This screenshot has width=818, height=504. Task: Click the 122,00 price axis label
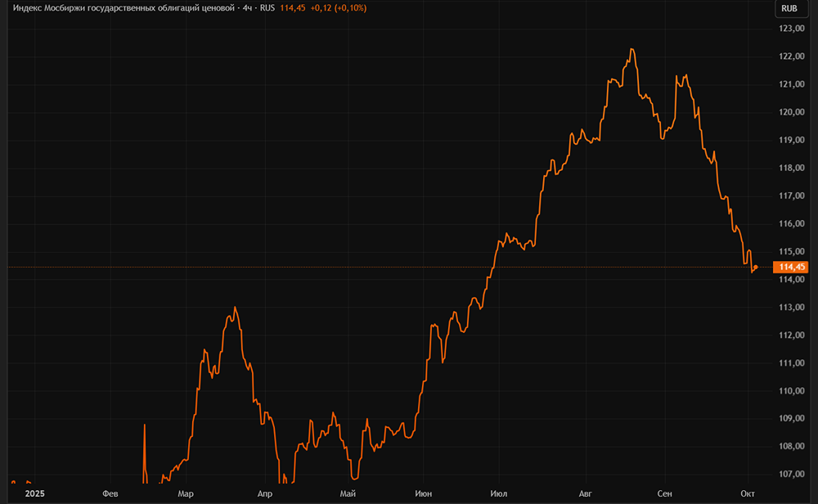pos(791,56)
